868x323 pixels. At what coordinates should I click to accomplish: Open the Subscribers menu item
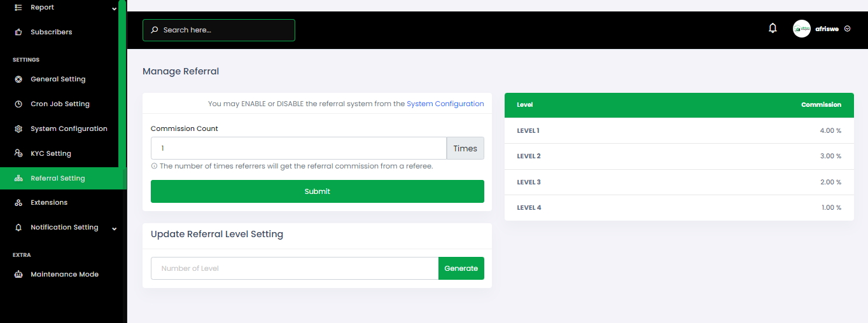(52, 32)
